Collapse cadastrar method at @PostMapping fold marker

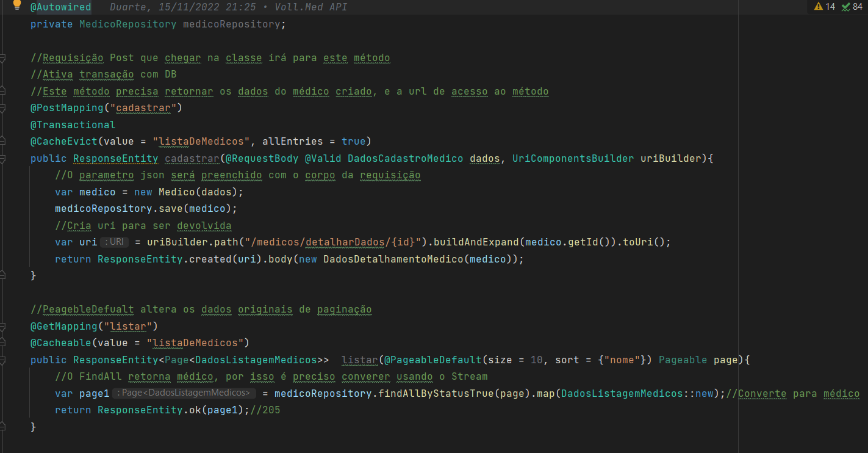click(2, 108)
